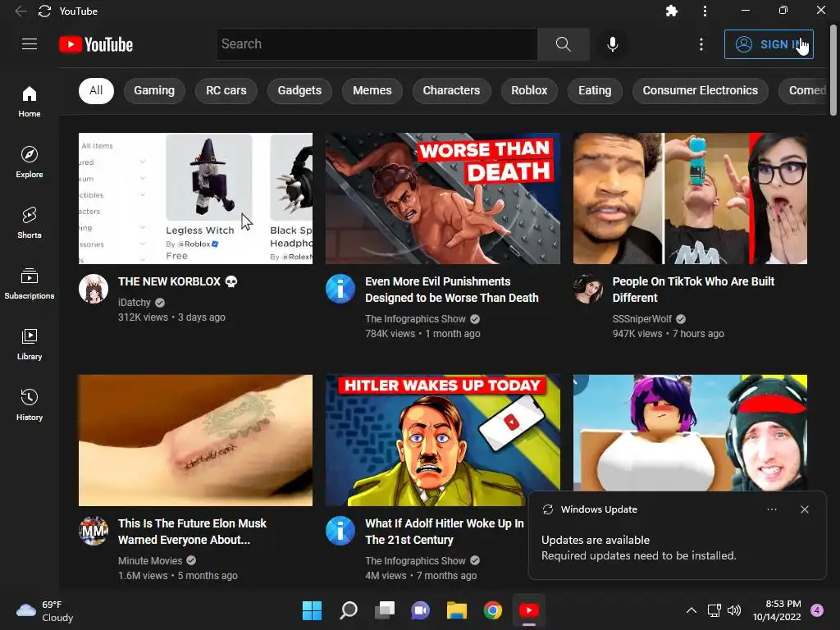Select the Eating filter chip
840x630 pixels.
(x=595, y=90)
